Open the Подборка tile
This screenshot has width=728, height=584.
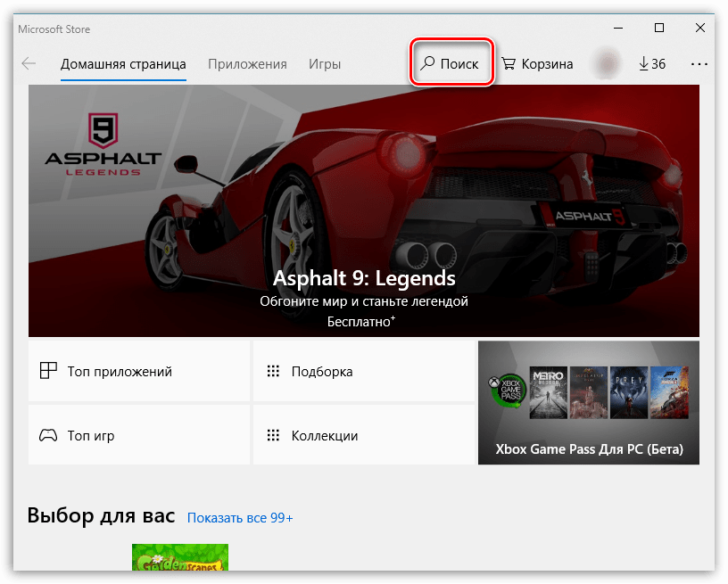(363, 371)
